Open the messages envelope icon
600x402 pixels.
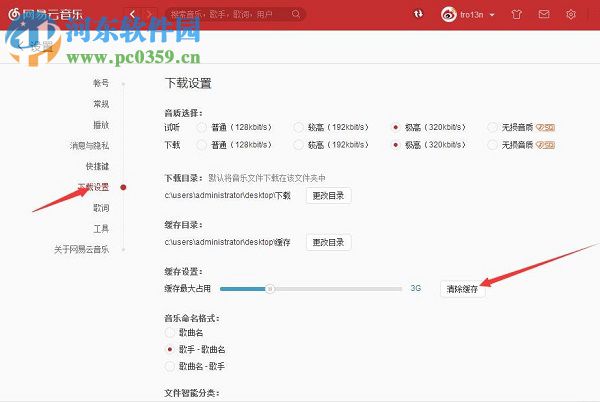[x=544, y=15]
